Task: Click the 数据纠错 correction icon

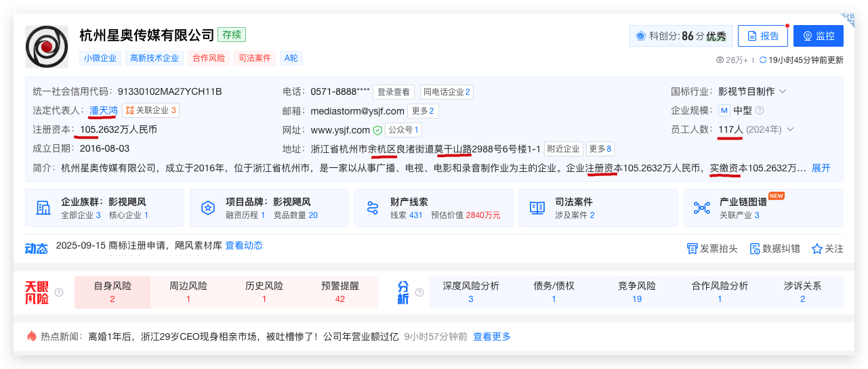Action: (x=755, y=248)
